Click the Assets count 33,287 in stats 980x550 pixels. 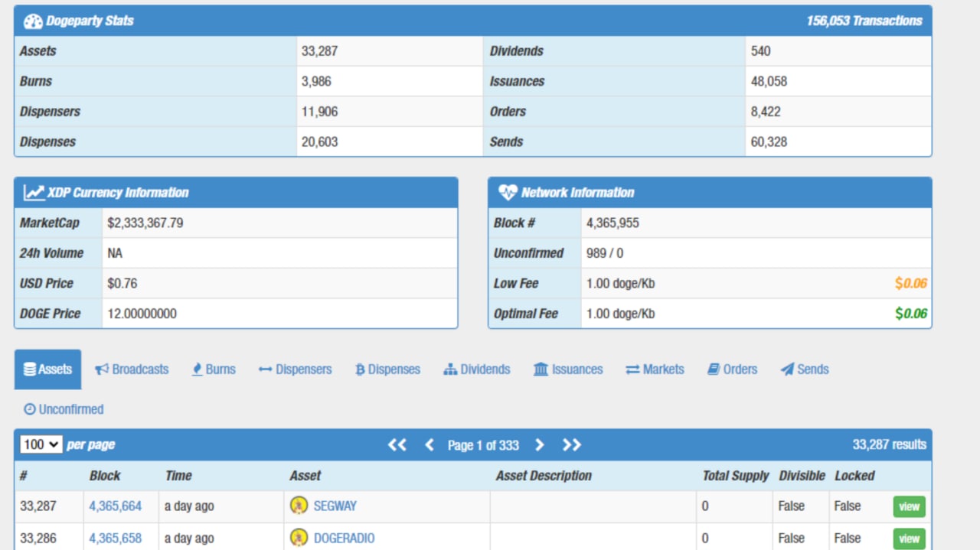coord(319,51)
